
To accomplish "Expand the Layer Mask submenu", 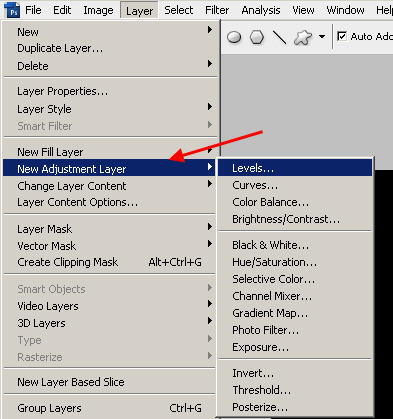I will pyautogui.click(x=110, y=229).
